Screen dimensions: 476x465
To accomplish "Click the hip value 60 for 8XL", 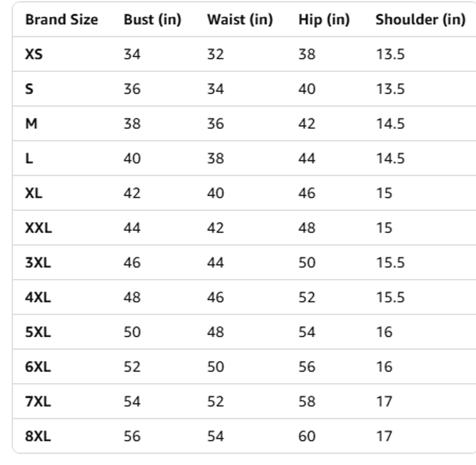I will (307, 436).
